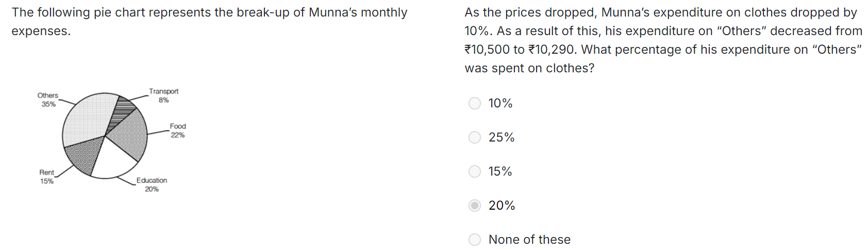Image resolution: width=868 pixels, height=251 pixels.
Task: Select the 10% radio button
Action: 475,103
